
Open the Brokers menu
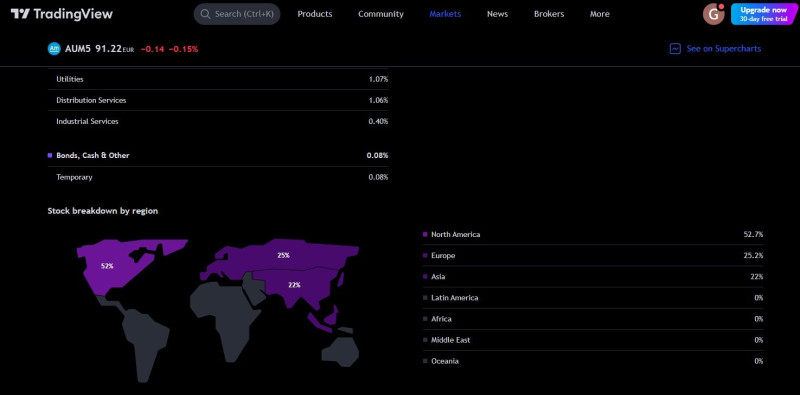click(x=549, y=14)
